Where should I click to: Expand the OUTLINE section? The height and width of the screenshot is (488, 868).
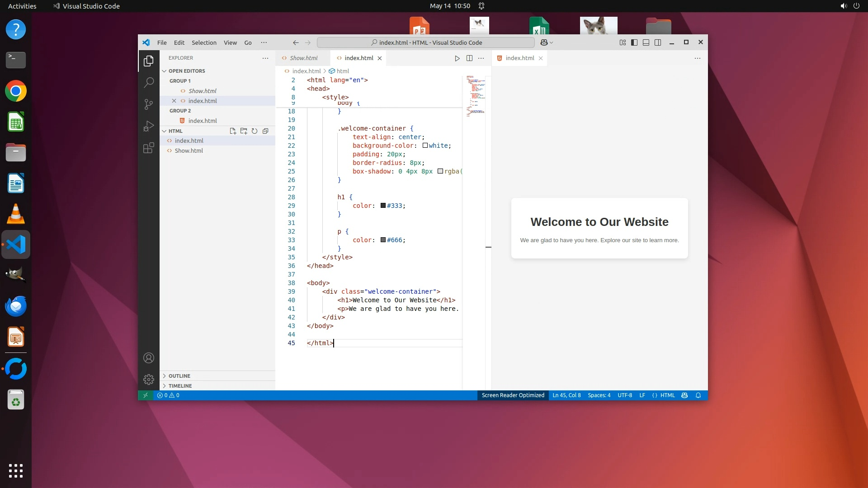coord(179,376)
